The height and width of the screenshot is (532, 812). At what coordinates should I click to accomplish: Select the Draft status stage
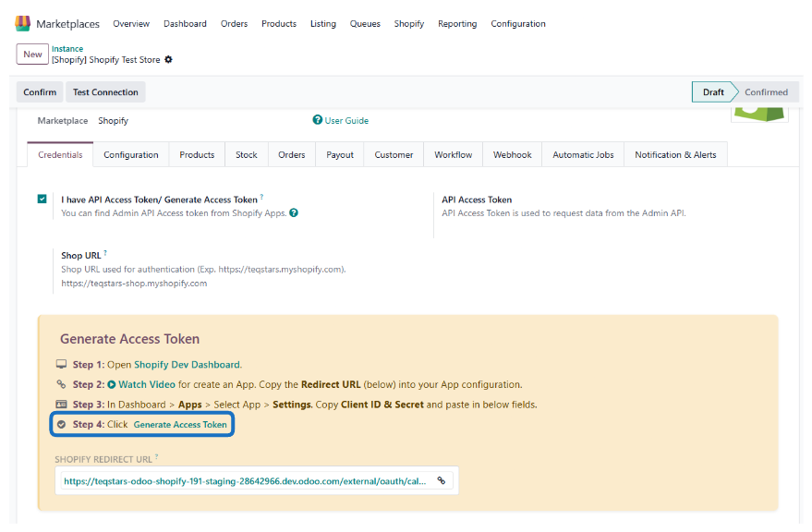coord(713,91)
